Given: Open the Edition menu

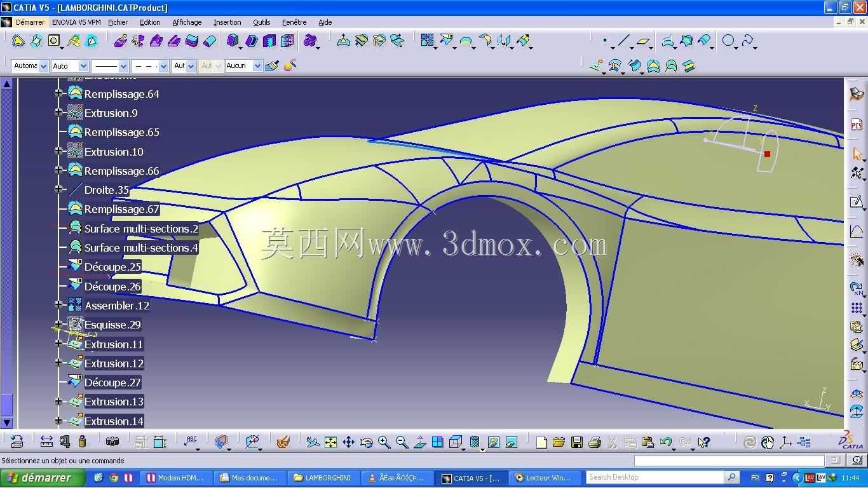Looking at the screenshot, I should coord(150,22).
